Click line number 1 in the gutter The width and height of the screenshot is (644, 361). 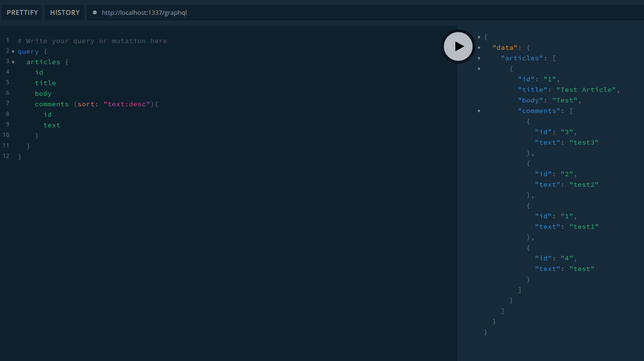7,40
